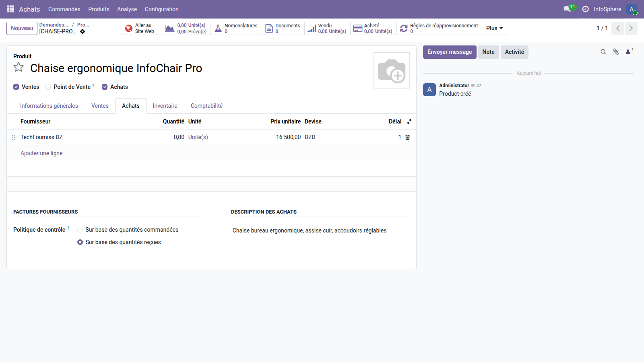Click the Envoyer message button
644x362 pixels.
(449, 52)
